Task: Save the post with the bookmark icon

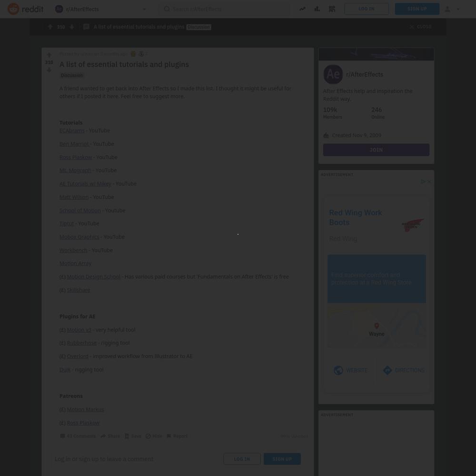Action: coord(133,436)
